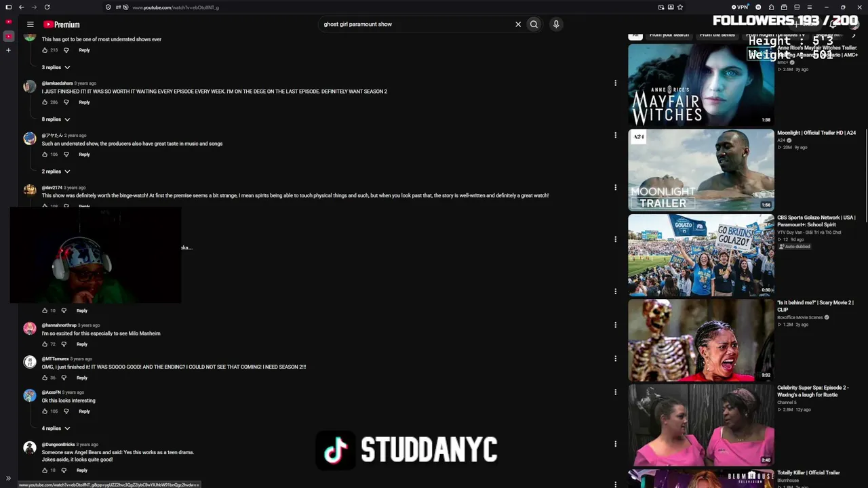This screenshot has width=868, height=488.
Task: Reply to the 'great taste in music' comment
Action: 84,155
